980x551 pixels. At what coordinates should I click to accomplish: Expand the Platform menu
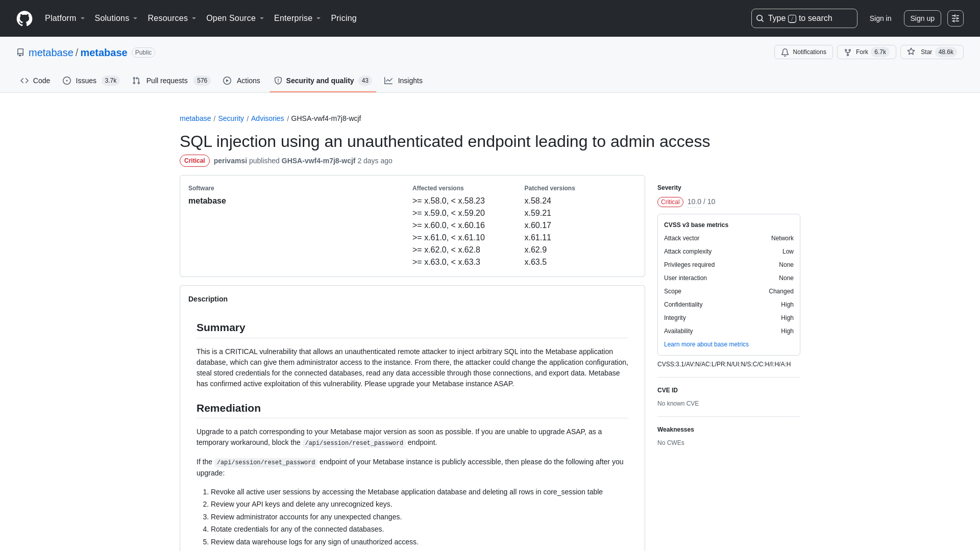click(65, 18)
